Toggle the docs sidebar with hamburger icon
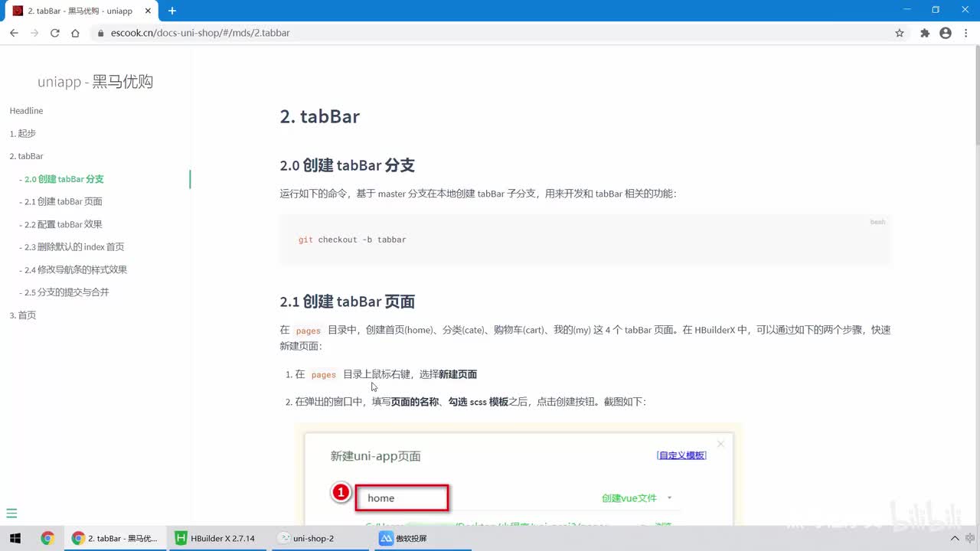The width and height of the screenshot is (980, 551). pyautogui.click(x=11, y=514)
